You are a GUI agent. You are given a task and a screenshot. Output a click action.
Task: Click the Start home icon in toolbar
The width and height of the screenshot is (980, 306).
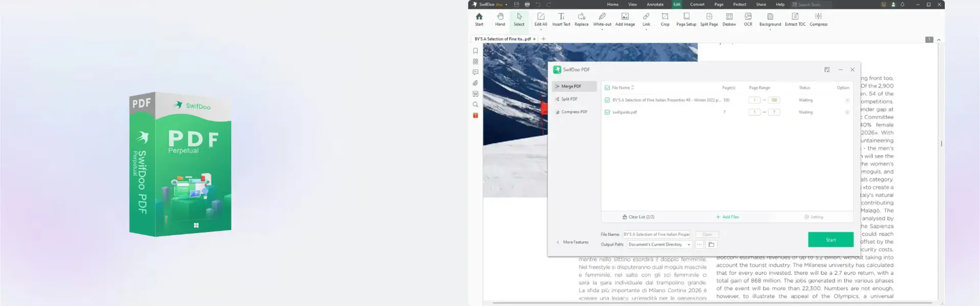tap(479, 19)
